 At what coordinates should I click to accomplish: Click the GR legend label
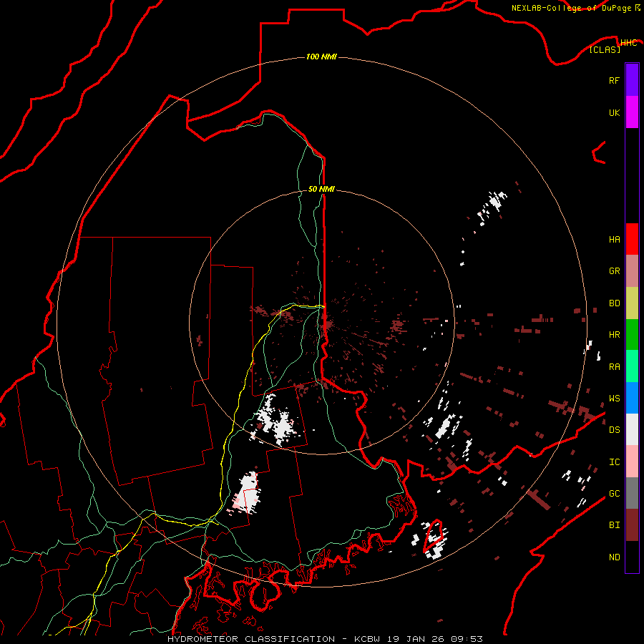614,271
